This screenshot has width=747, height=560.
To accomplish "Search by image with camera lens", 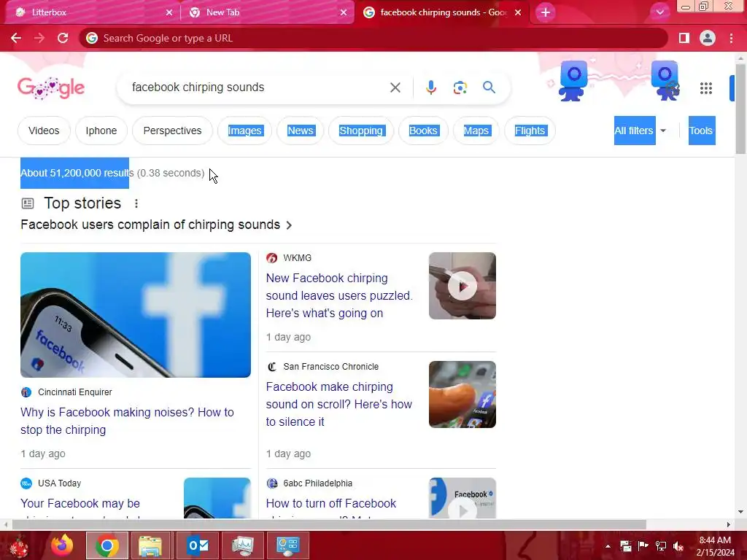I will [460, 87].
